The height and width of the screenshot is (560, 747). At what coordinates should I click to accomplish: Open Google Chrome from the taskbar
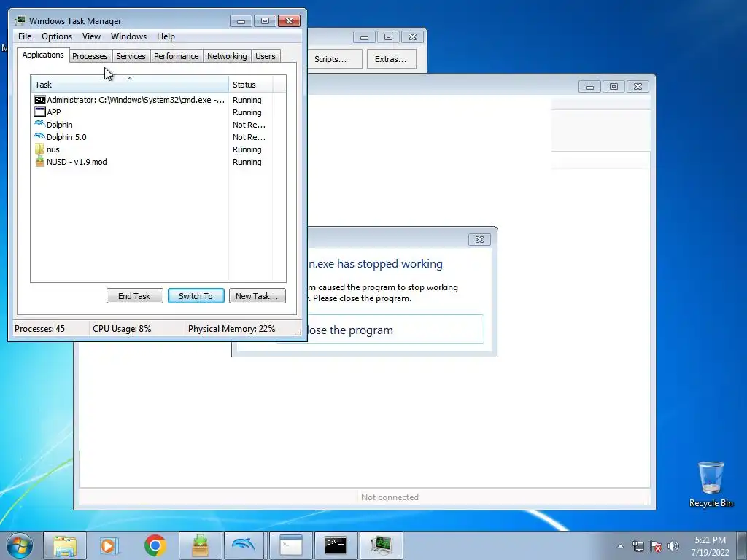pyautogui.click(x=155, y=545)
